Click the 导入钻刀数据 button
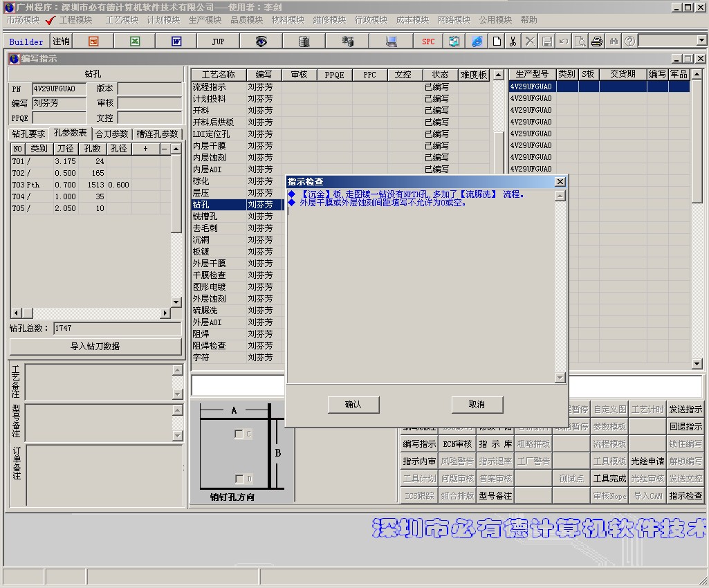 pyautogui.click(x=95, y=346)
